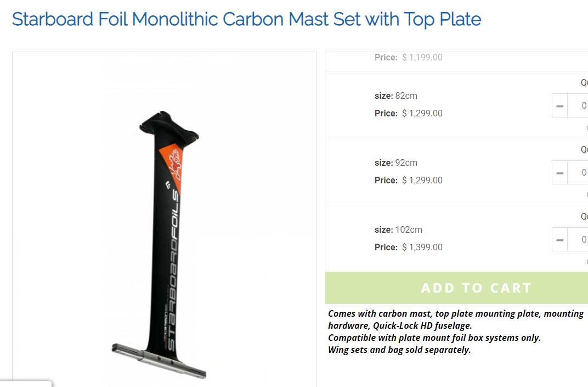Click the "Wing sets and bag sold separately" note

(399, 350)
